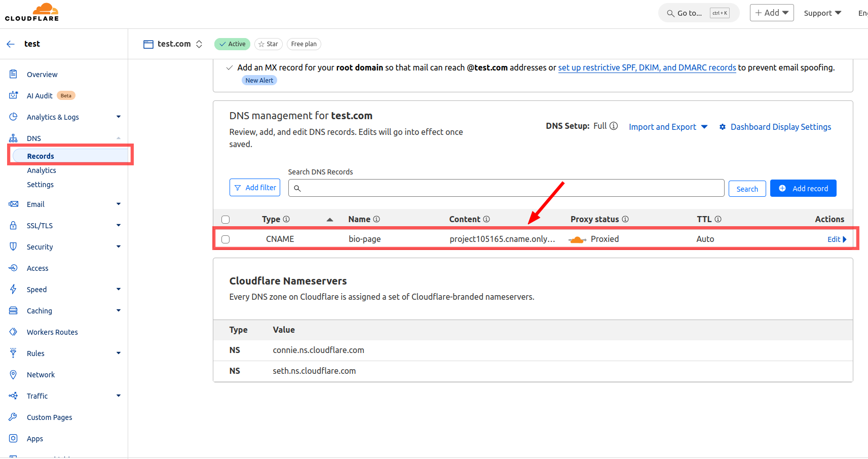Click the Add record button
The width and height of the screenshot is (868, 459).
click(803, 188)
